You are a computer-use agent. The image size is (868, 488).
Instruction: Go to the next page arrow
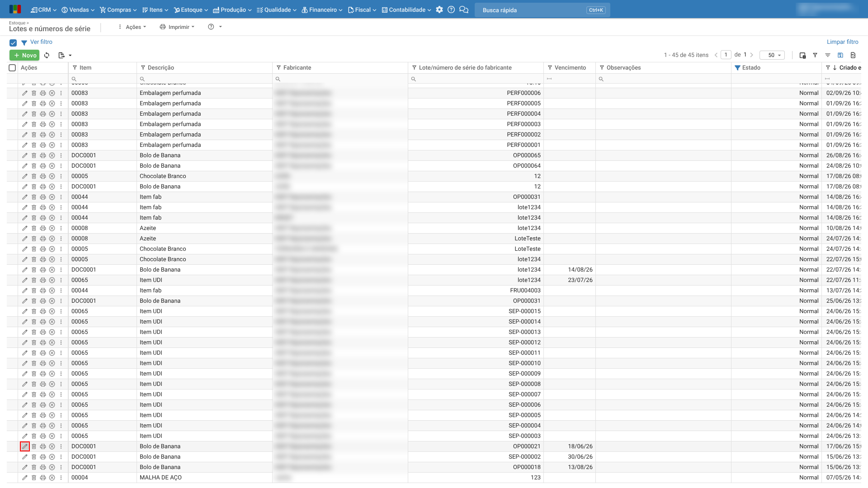coord(752,55)
